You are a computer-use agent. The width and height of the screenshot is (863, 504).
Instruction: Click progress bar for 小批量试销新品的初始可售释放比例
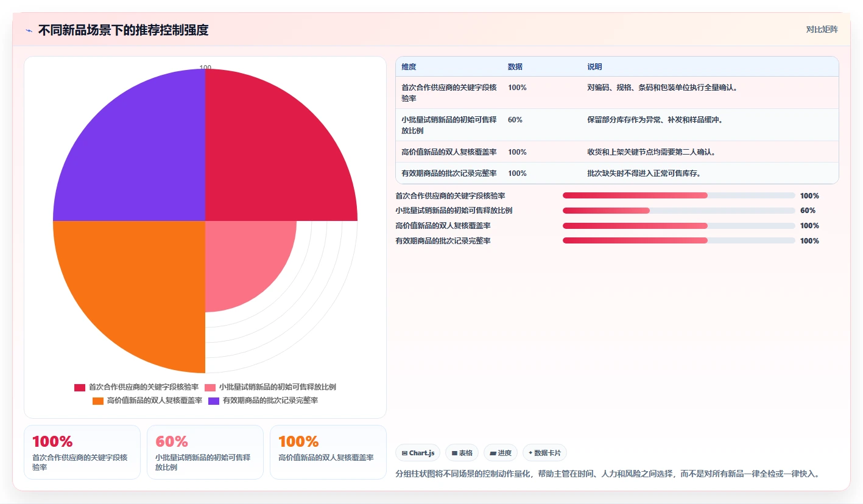679,211
